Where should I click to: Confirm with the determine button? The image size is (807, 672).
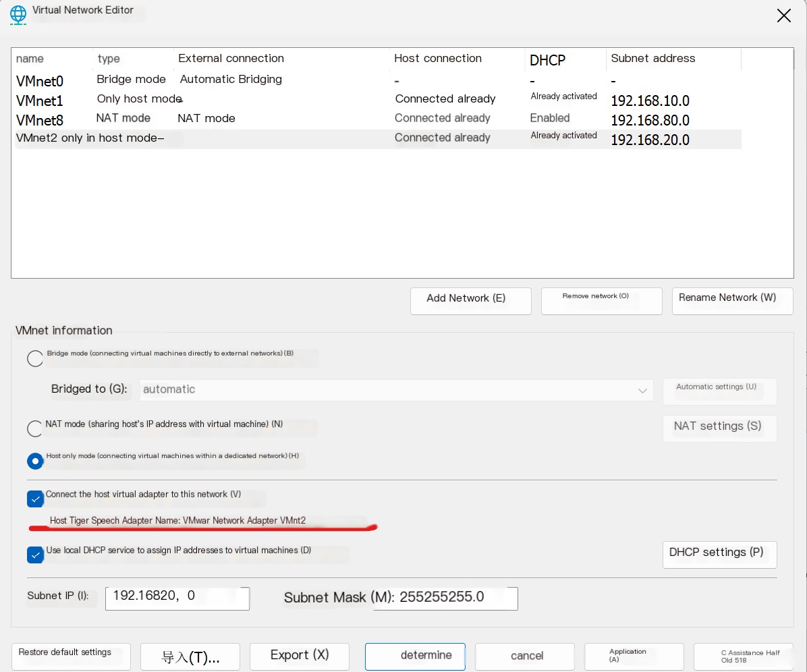(416, 656)
